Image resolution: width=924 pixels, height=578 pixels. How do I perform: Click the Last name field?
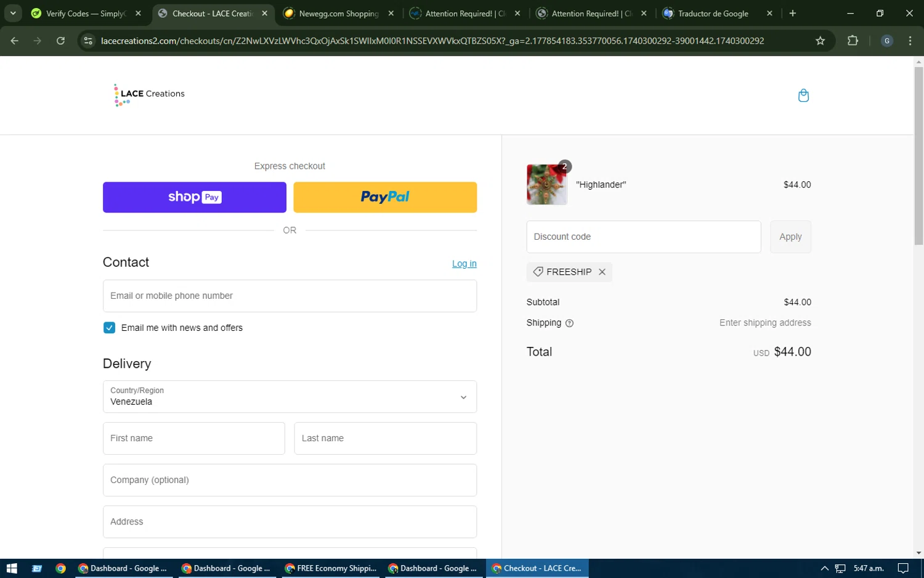pos(386,438)
